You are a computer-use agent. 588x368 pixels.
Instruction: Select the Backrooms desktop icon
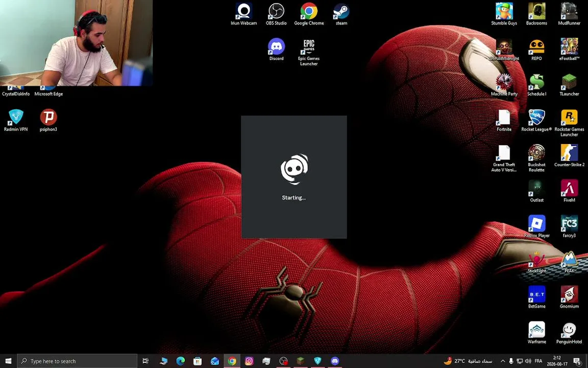point(536,14)
